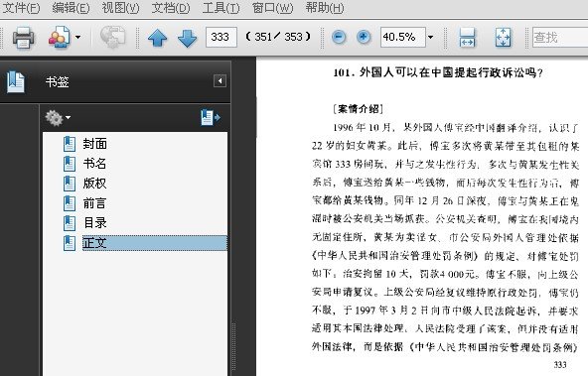Expand the zoom percentage dropdown arrow

click(x=430, y=37)
